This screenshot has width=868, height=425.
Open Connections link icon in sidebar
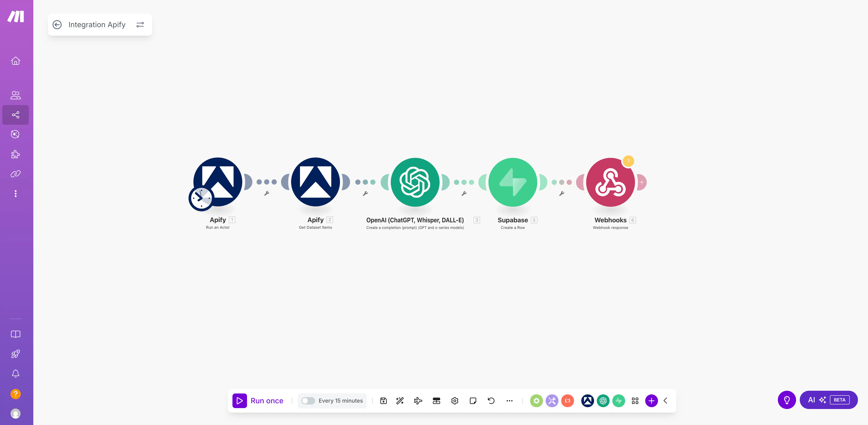[16, 174]
